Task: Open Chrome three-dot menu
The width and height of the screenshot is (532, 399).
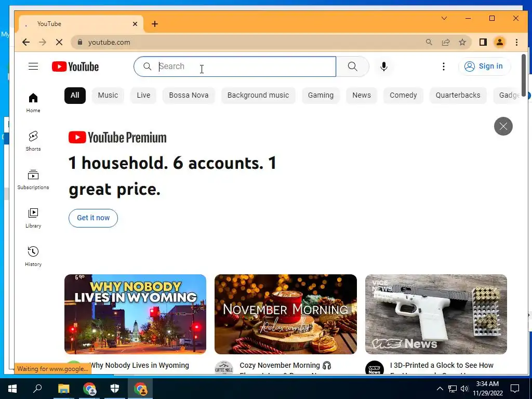Action: click(x=516, y=42)
